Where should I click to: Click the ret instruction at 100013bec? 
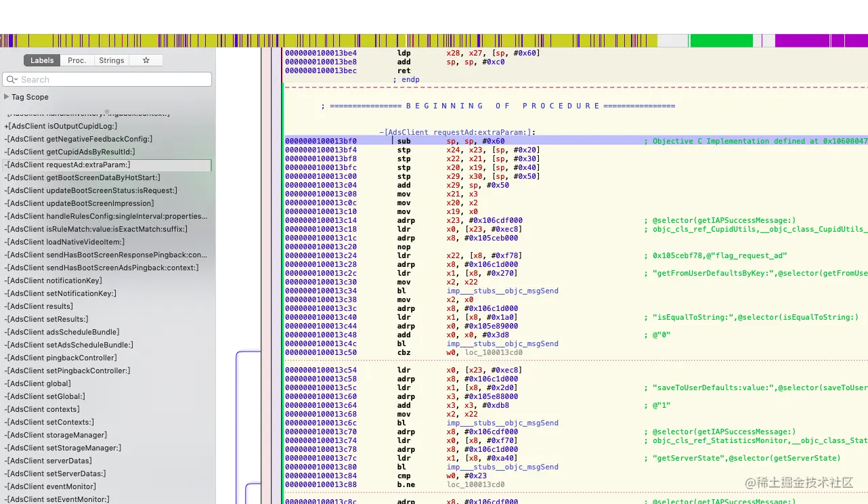[404, 70]
